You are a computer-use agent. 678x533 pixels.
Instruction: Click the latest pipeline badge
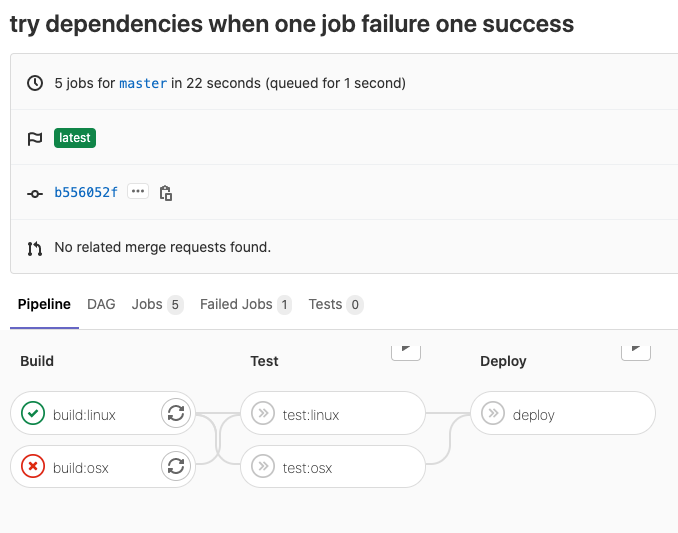[75, 138]
